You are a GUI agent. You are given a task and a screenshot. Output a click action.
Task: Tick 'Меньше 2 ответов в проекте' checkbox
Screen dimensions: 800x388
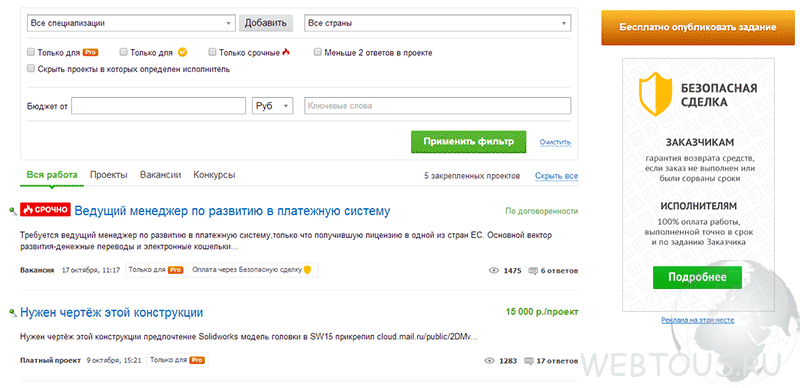(x=318, y=52)
